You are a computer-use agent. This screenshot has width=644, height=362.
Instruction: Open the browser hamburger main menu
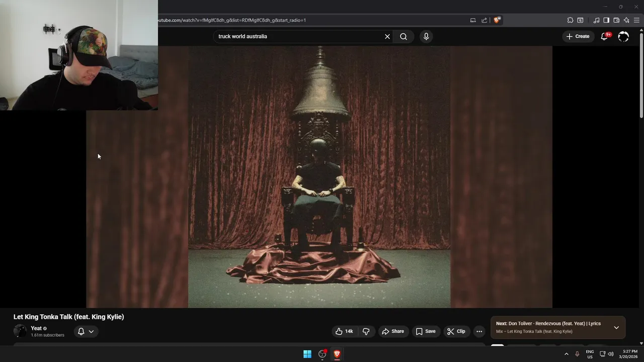[x=636, y=20]
